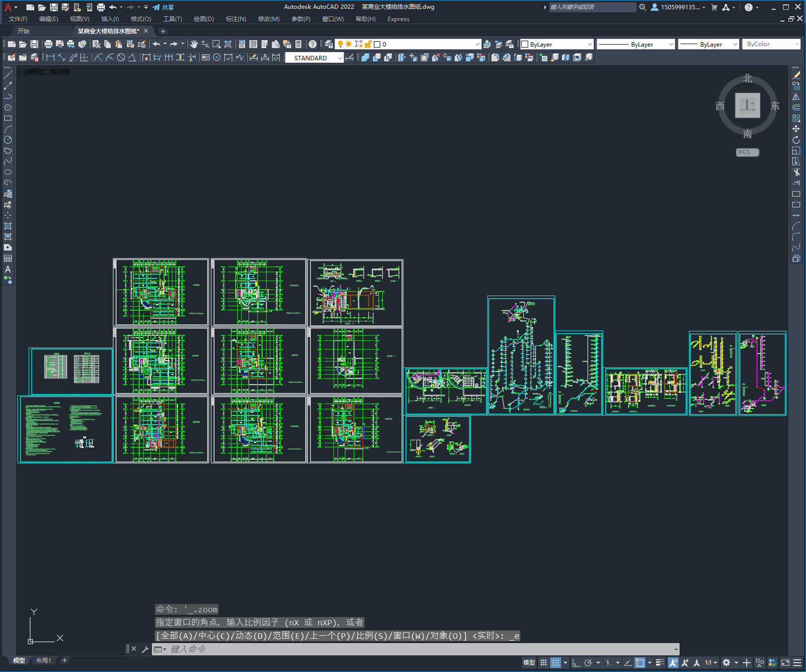Screen dimensions: 806x672
Task: Click the Mirror tool in modify toolbar
Action: [x=796, y=97]
